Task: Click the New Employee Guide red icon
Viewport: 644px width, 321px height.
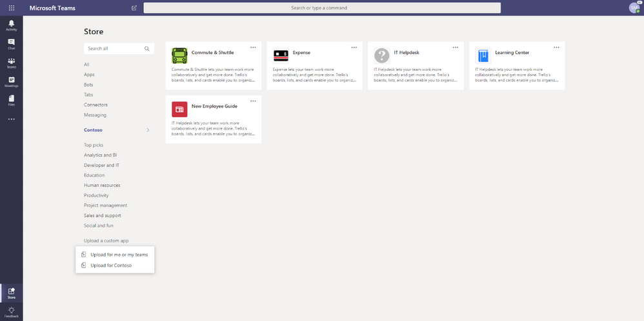Action: point(179,109)
